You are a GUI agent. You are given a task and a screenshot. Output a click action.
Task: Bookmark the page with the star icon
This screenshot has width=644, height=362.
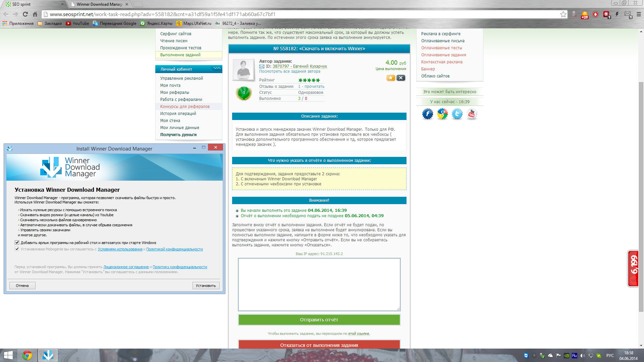pos(563,14)
